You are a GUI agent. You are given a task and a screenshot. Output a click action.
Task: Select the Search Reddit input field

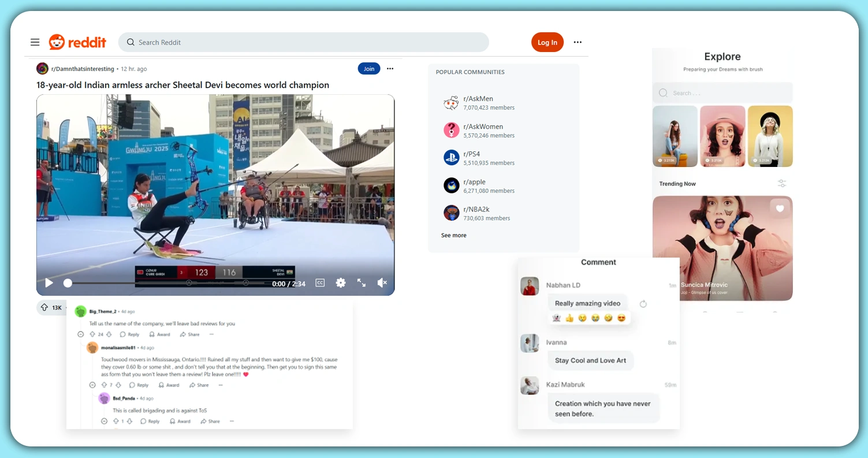coord(304,42)
